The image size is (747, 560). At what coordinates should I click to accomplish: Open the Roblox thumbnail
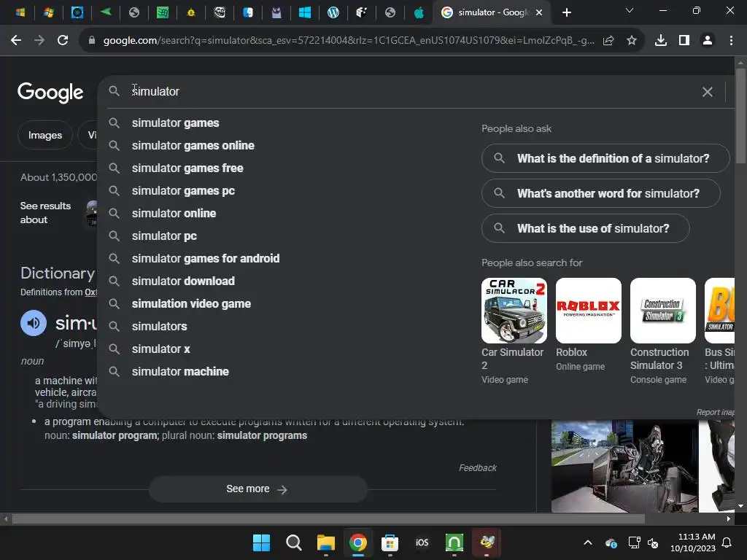click(x=589, y=311)
